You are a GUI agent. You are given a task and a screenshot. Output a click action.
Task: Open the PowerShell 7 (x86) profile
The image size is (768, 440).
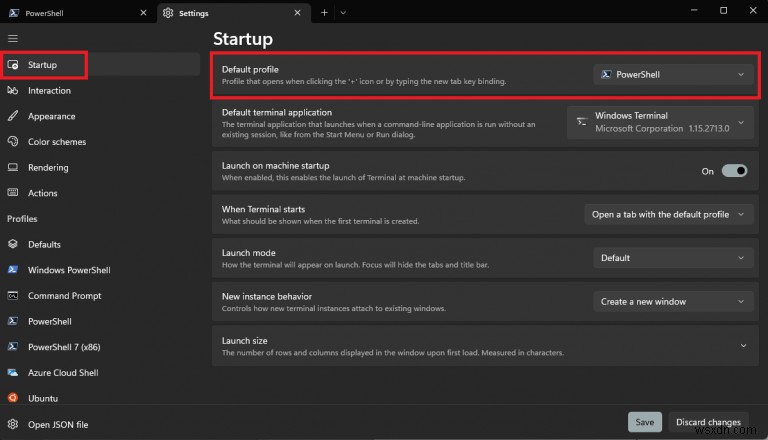click(x=100, y=346)
